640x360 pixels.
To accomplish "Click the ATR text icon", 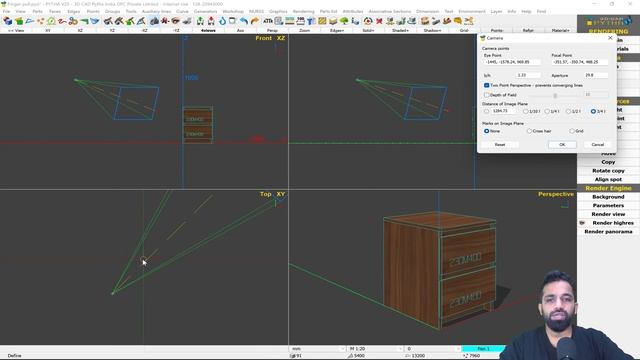I will (x=268, y=21).
